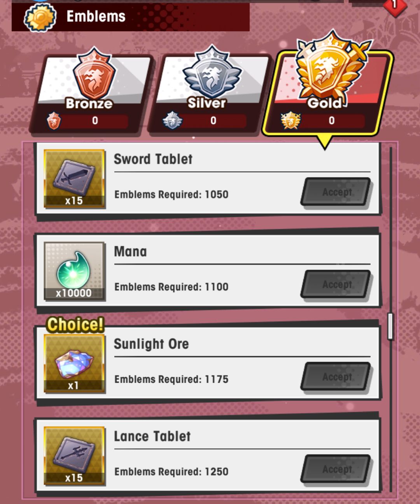Accept the Lance Tablet reward
The image size is (420, 504).
point(336,469)
